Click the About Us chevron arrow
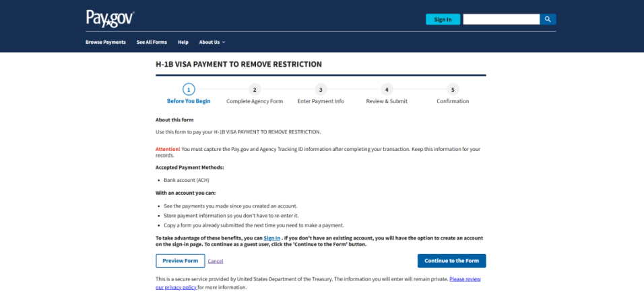Screen dimensions: 644x300 click(x=224, y=42)
